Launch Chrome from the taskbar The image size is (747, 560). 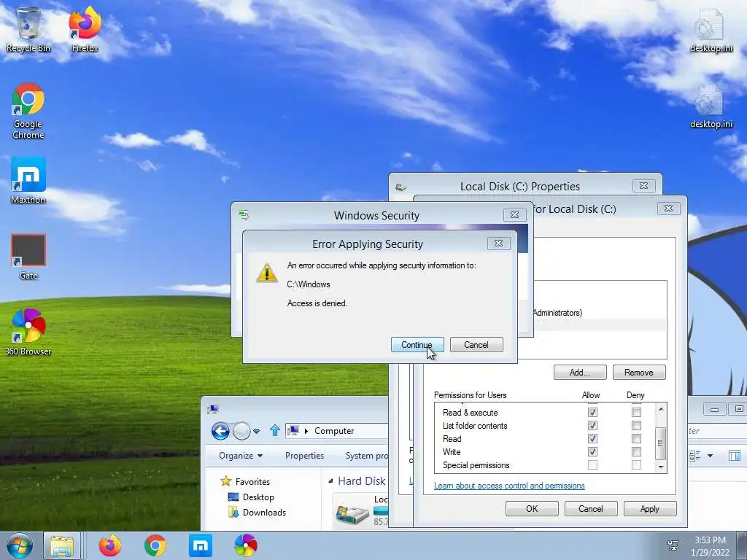pyautogui.click(x=155, y=545)
